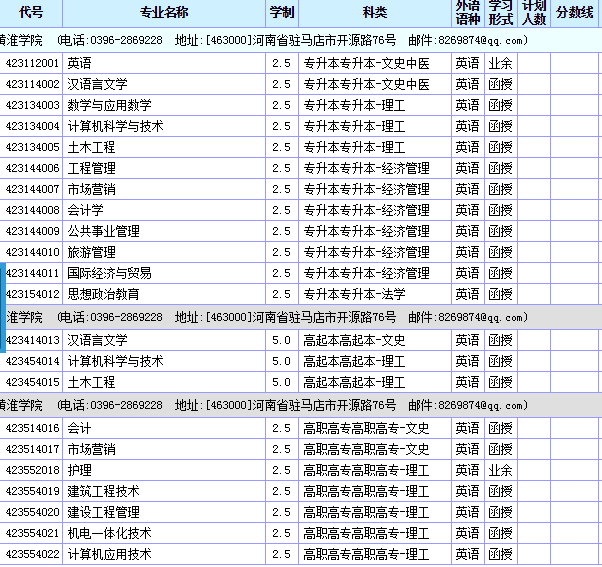Click 会计学 major
The image size is (602, 567).
85,210
